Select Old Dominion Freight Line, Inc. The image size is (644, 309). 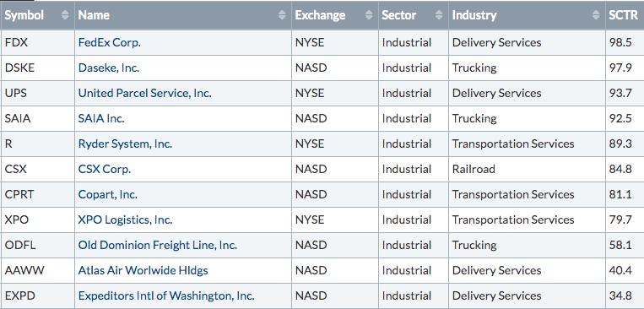(x=157, y=246)
